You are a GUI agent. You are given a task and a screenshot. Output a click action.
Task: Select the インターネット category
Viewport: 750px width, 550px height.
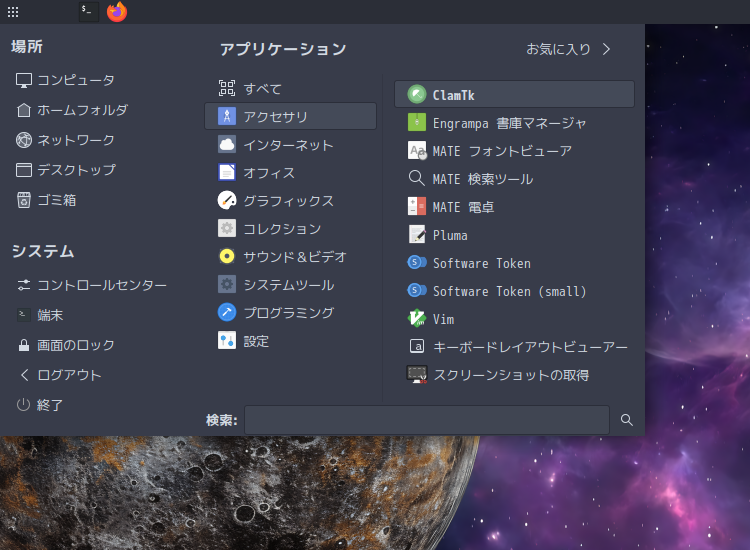pyautogui.click(x=290, y=144)
